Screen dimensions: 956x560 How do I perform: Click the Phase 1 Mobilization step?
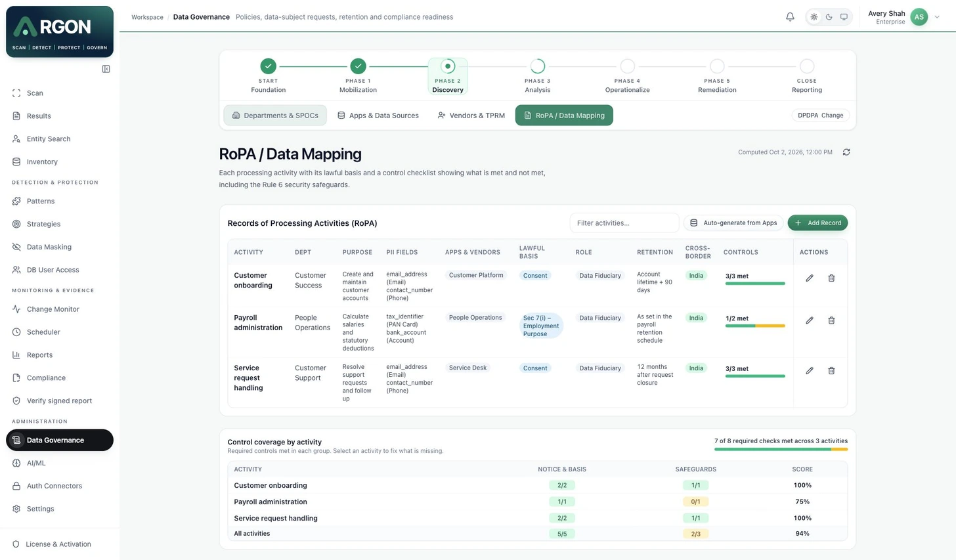click(358, 76)
